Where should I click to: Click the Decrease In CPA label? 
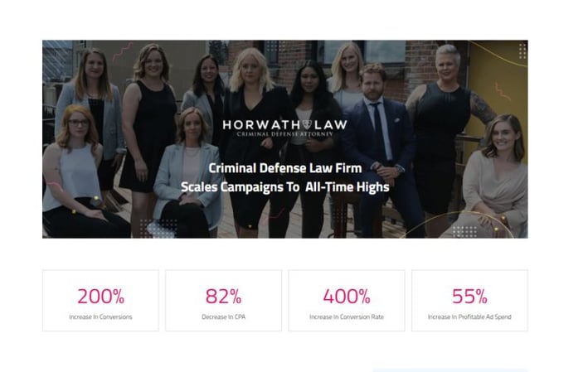pyautogui.click(x=223, y=317)
